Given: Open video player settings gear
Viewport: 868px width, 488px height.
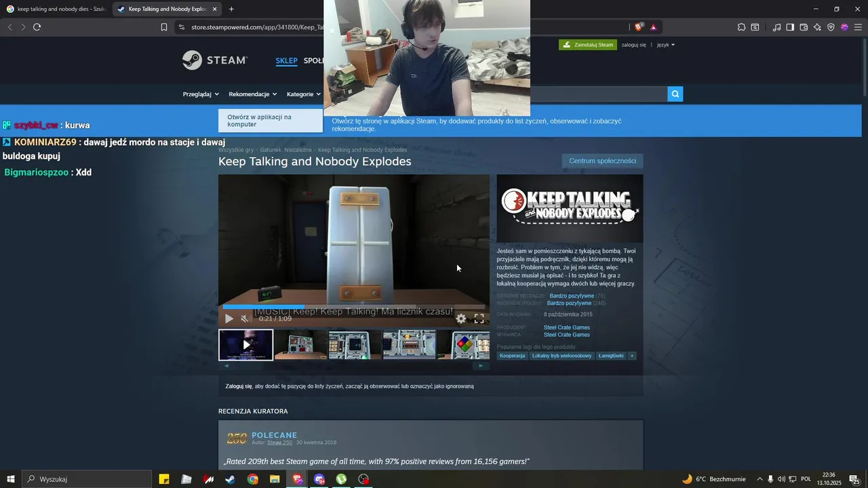Looking at the screenshot, I should 461,319.
